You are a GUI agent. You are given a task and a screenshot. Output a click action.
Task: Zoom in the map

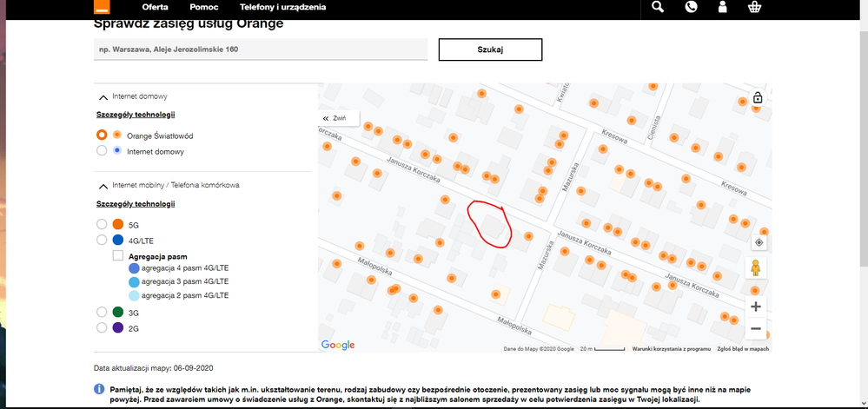pyautogui.click(x=756, y=306)
